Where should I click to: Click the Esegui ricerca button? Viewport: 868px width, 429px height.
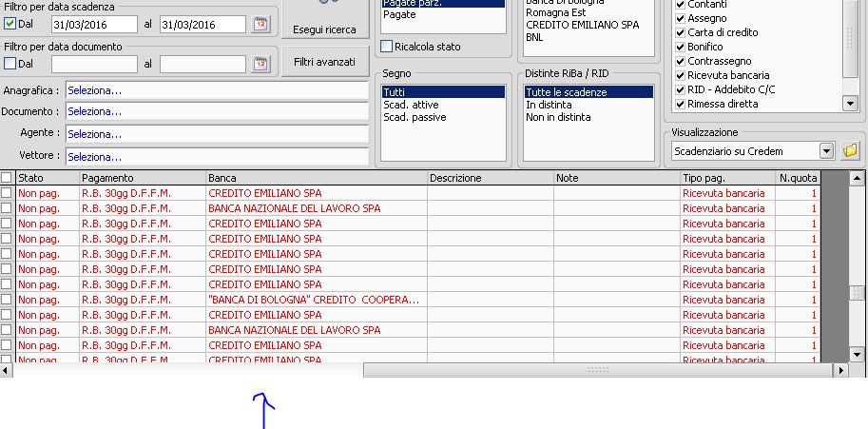(324, 19)
